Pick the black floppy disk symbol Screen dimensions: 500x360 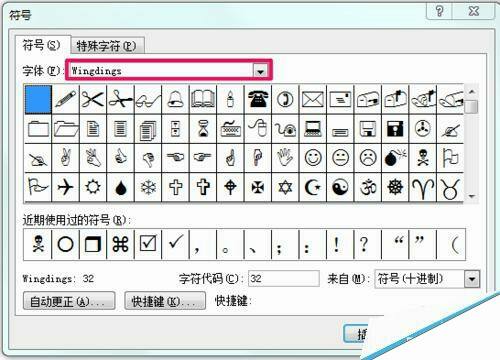coord(395,129)
